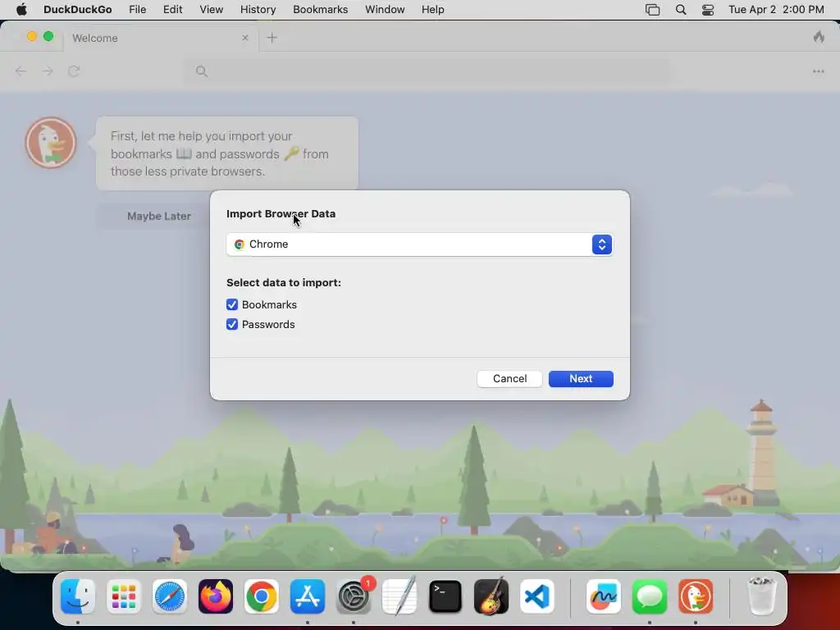The image size is (840, 630).
Task: Click the dropdown stepper arrows
Action: 602,244
